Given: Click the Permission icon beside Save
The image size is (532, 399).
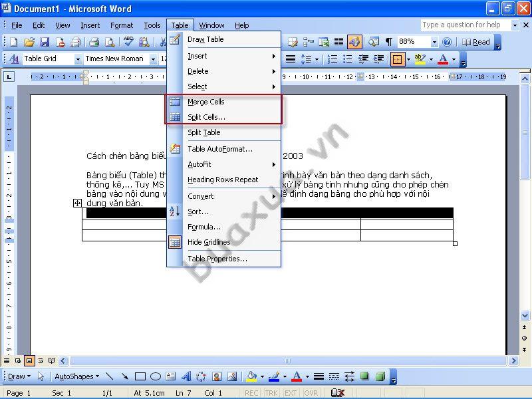Looking at the screenshot, I should click(x=60, y=42).
